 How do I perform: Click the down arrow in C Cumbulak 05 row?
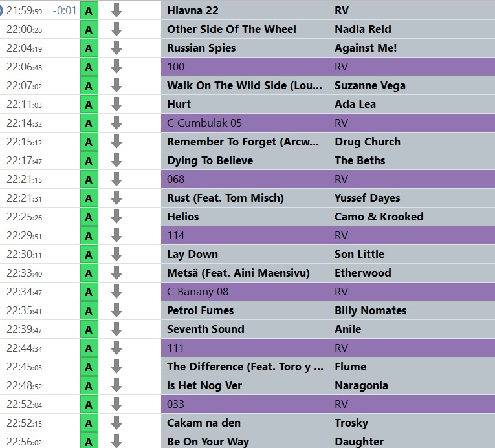[x=116, y=123]
